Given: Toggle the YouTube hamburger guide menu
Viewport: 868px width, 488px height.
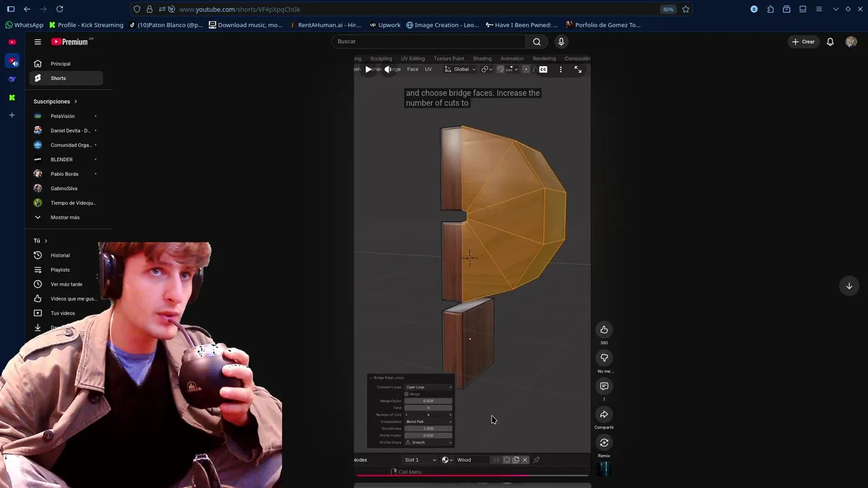Looking at the screenshot, I should tap(38, 42).
